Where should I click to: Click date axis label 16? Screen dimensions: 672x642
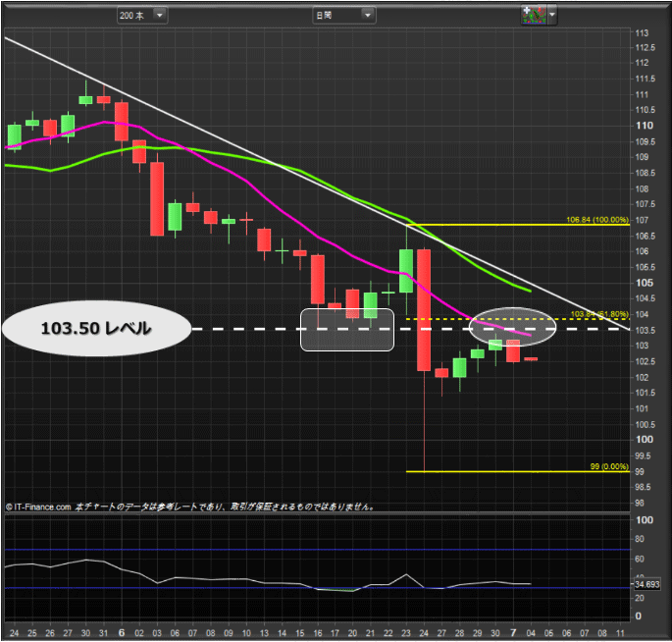pyautogui.click(x=318, y=633)
